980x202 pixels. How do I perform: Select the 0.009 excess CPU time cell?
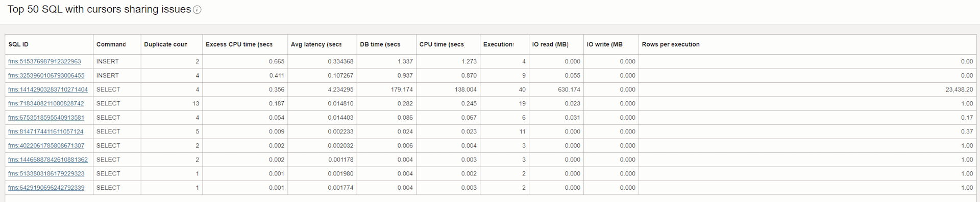click(245, 131)
